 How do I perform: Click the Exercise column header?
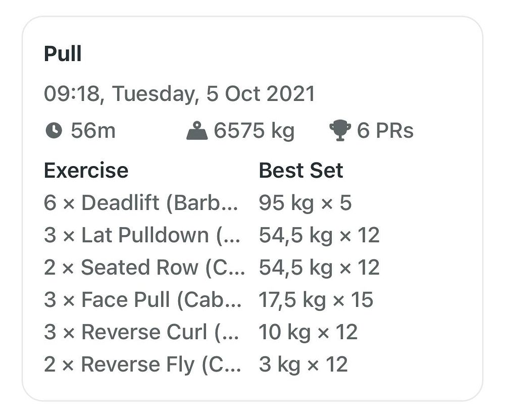86,171
